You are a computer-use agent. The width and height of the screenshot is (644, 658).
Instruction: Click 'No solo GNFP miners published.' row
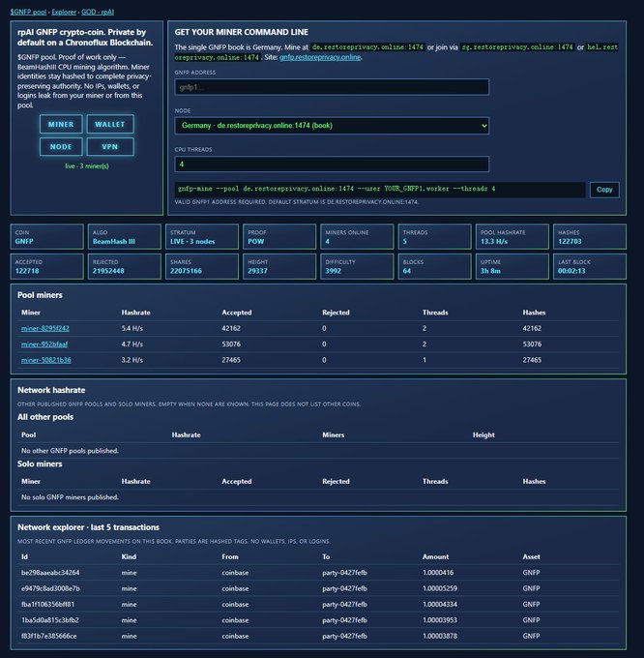click(320, 497)
